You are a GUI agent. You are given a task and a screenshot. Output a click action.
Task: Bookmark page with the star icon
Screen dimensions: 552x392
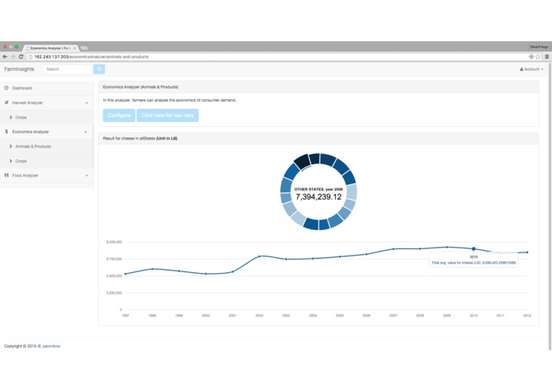538,56
